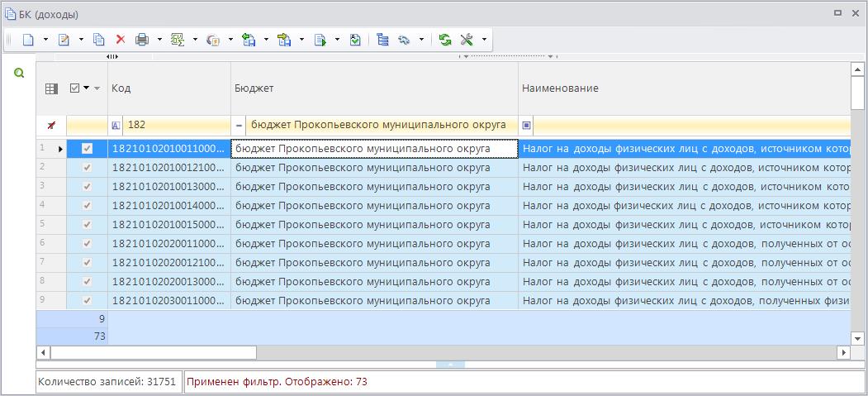Toggle the checkbox in row 3
This screenshot has width=868, height=396.
pos(87,187)
